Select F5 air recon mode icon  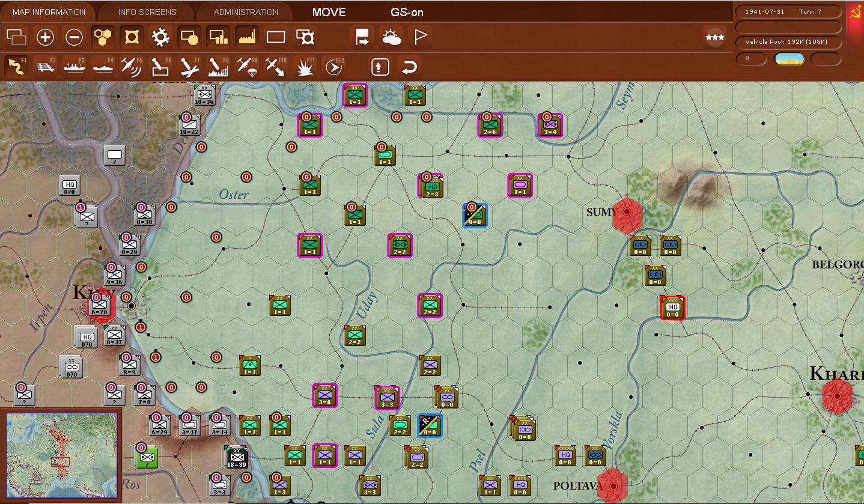(x=132, y=66)
